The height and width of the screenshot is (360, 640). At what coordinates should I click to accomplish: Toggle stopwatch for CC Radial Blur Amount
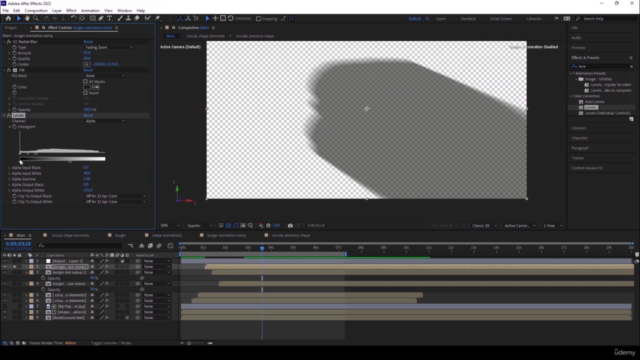coord(14,53)
